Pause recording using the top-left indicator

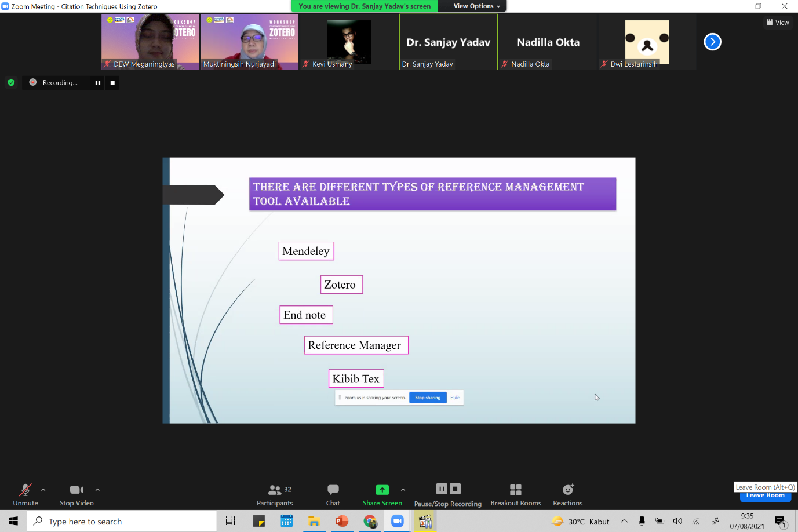(x=98, y=83)
